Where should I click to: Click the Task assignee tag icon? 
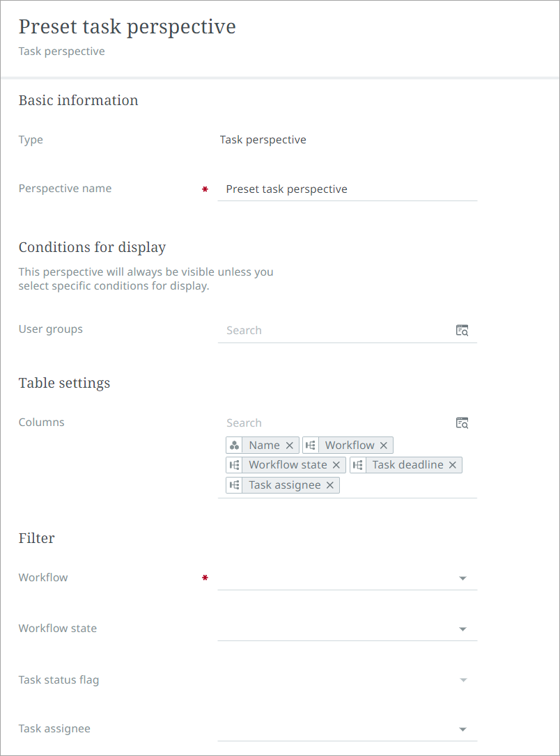pyautogui.click(x=235, y=485)
